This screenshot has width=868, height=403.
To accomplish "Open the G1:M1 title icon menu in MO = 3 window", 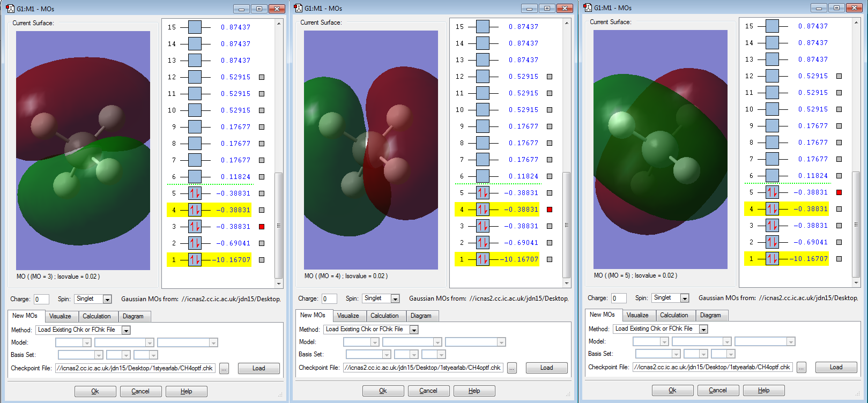I will coord(10,9).
